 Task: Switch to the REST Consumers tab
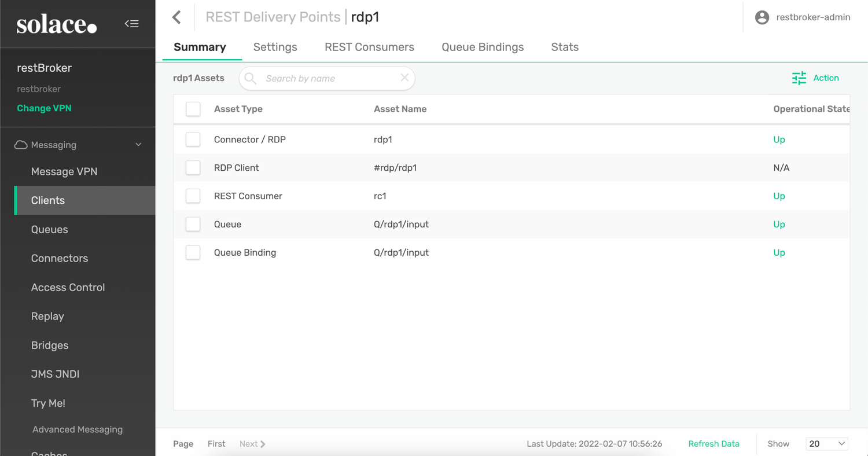click(x=369, y=47)
